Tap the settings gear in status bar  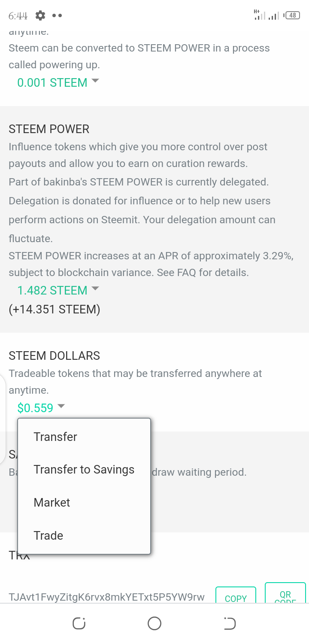(x=40, y=16)
